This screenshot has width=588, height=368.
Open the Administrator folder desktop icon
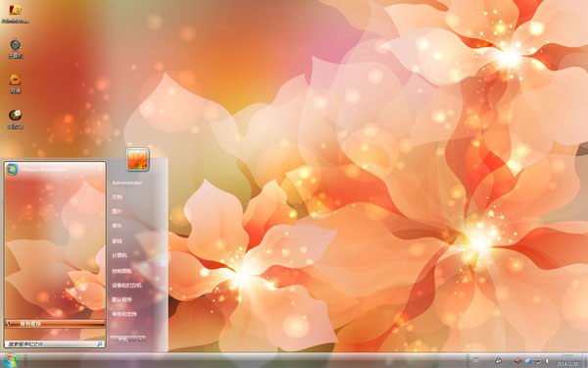(15, 14)
